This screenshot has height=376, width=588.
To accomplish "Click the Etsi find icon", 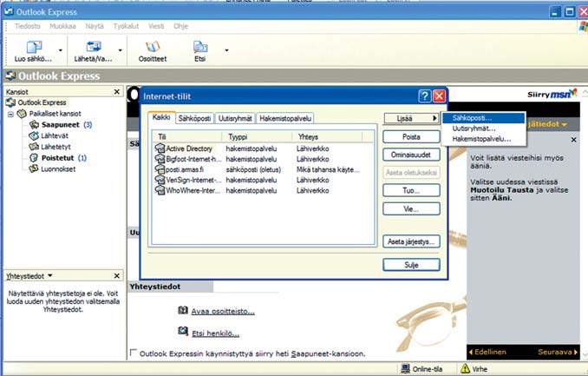I will (200, 47).
